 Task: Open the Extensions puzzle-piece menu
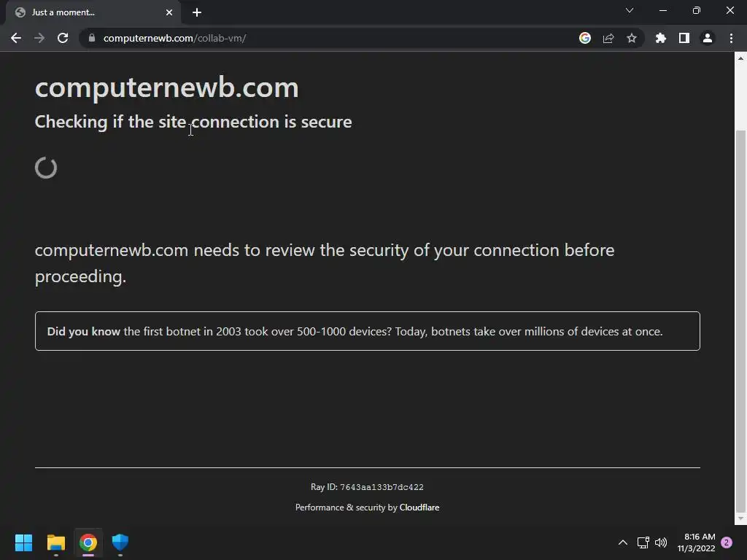661,38
